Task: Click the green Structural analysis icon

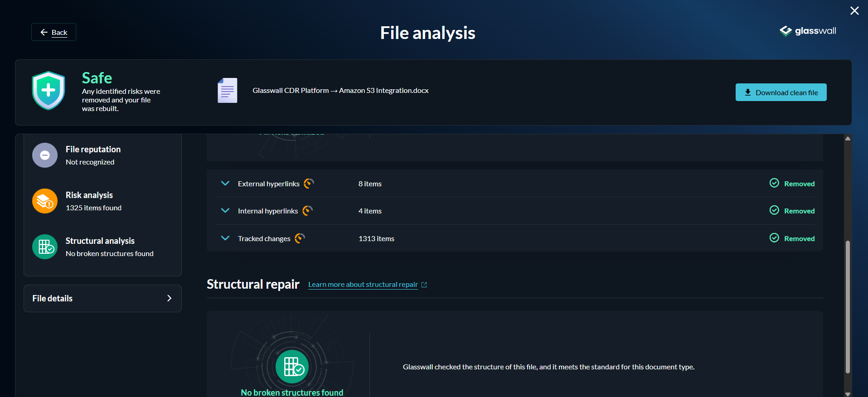Action: coord(45,247)
